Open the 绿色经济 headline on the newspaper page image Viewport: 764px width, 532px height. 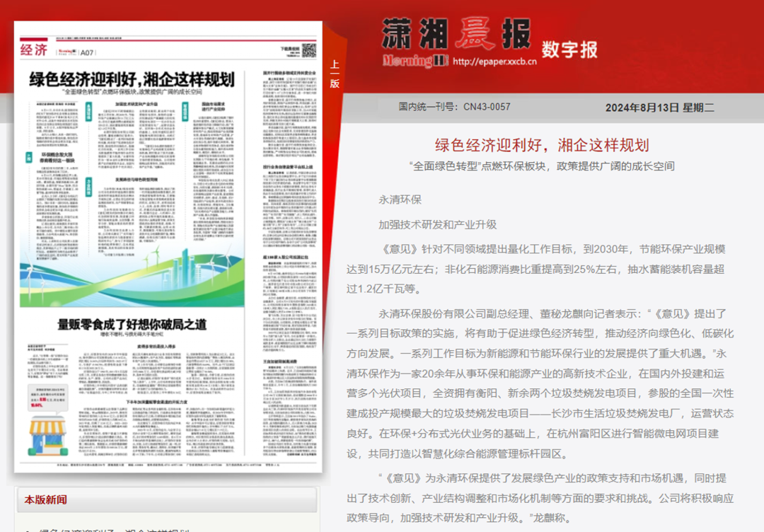[x=132, y=79]
